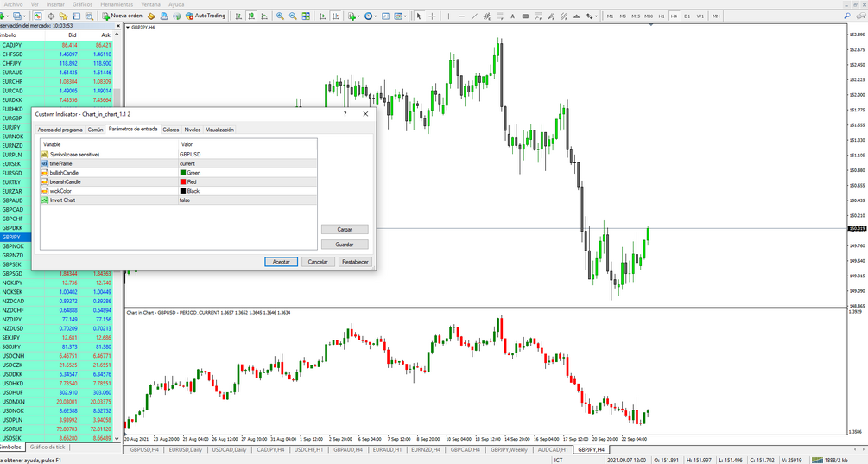Select the vertical line drawing tool
This screenshot has height=464, width=868.
(448, 16)
